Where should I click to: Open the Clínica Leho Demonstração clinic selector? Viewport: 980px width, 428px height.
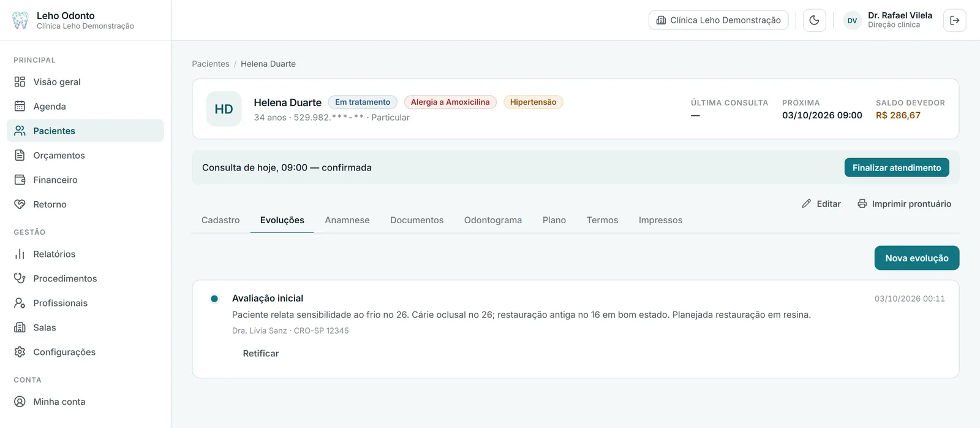pos(718,20)
